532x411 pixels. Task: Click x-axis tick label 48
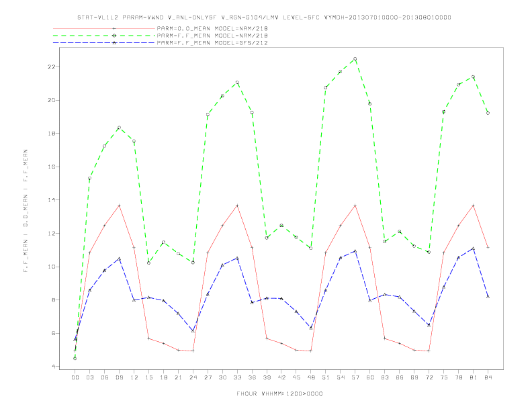pos(311,377)
